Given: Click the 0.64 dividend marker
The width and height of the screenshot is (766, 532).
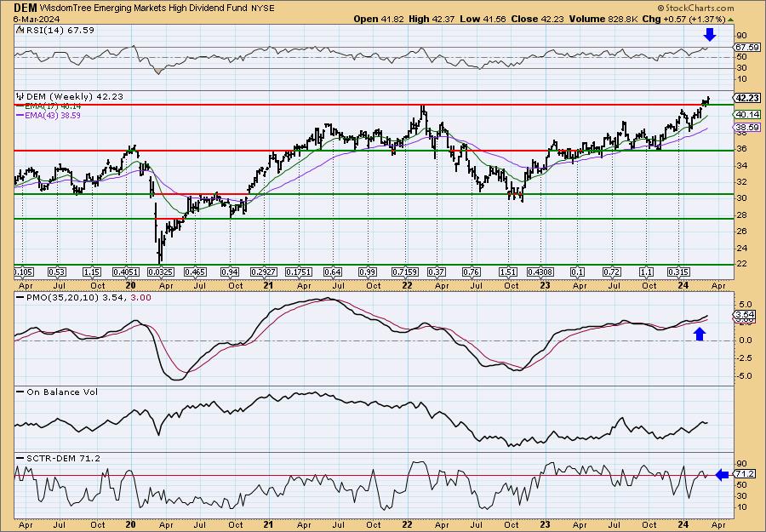Looking at the screenshot, I should click(333, 272).
